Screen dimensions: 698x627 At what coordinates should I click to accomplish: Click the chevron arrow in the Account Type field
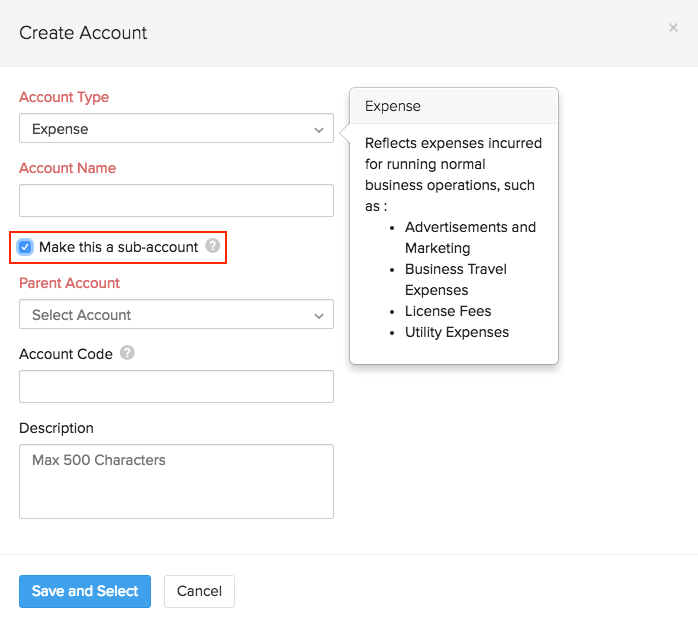coord(318,130)
